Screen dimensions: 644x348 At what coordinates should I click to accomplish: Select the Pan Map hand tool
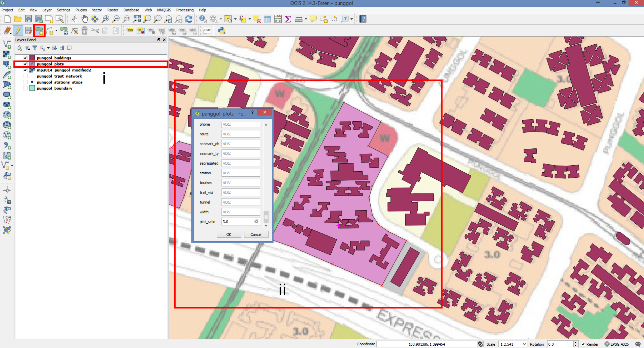(x=85, y=19)
